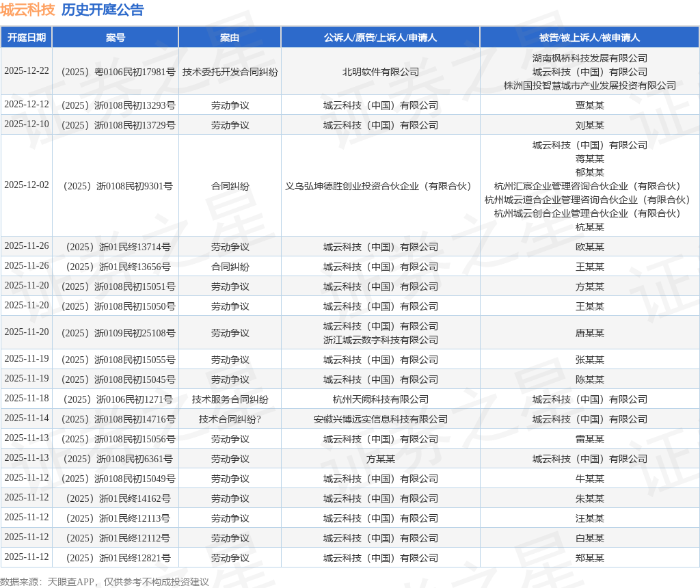Click defendant 朱某某

pos(590,498)
